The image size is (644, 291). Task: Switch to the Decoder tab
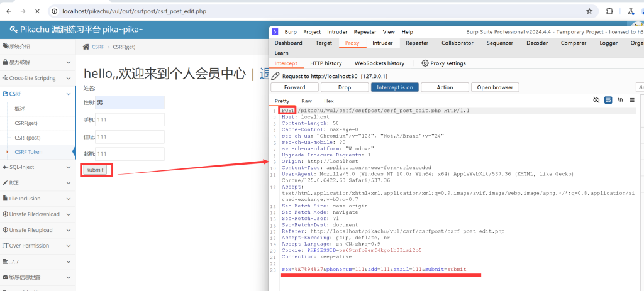point(537,43)
